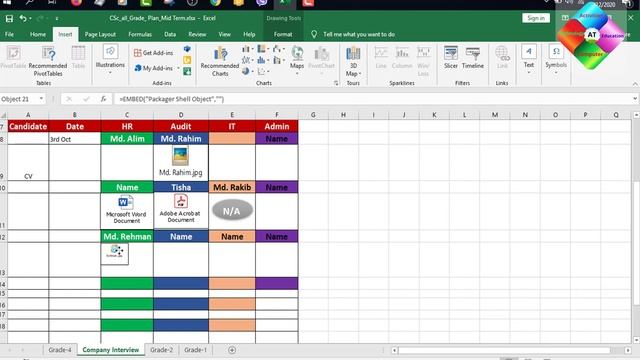Customize Quick Access Toolbar dropdown
This screenshot has width=640, height=360.
56,18
